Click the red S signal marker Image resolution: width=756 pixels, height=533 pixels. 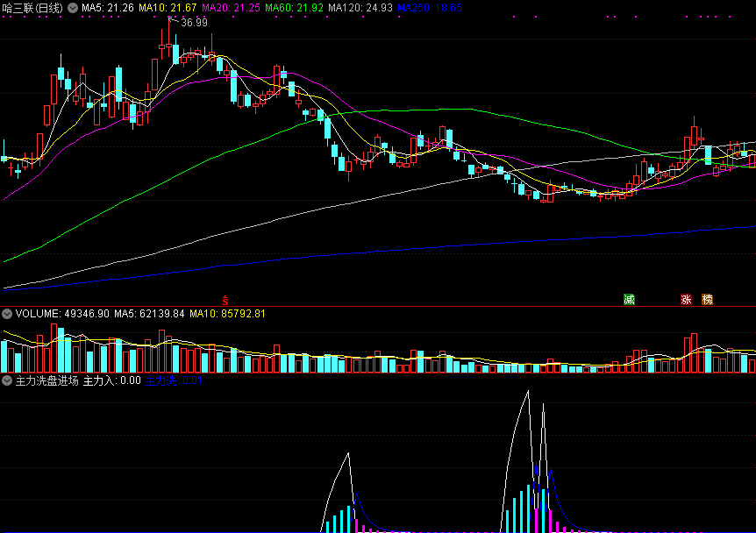225,300
